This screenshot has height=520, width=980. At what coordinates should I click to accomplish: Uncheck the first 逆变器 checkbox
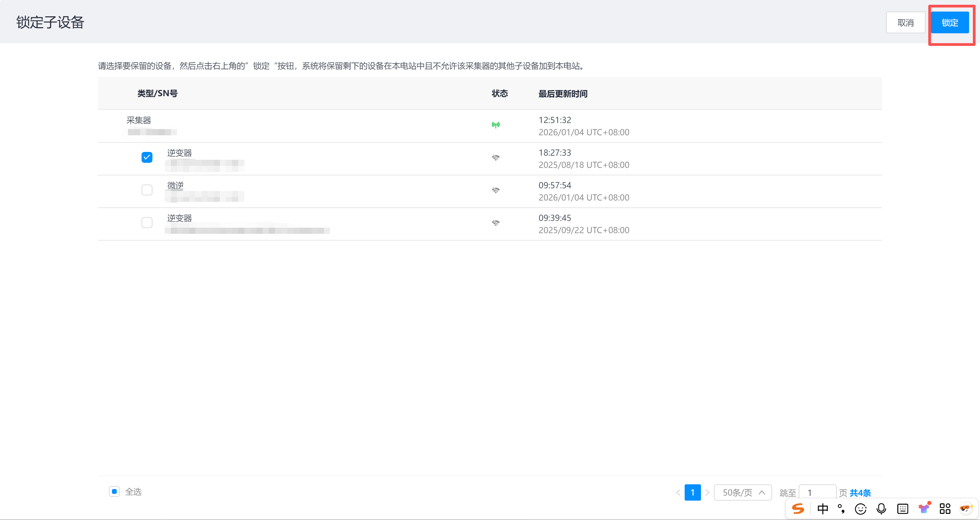(147, 157)
